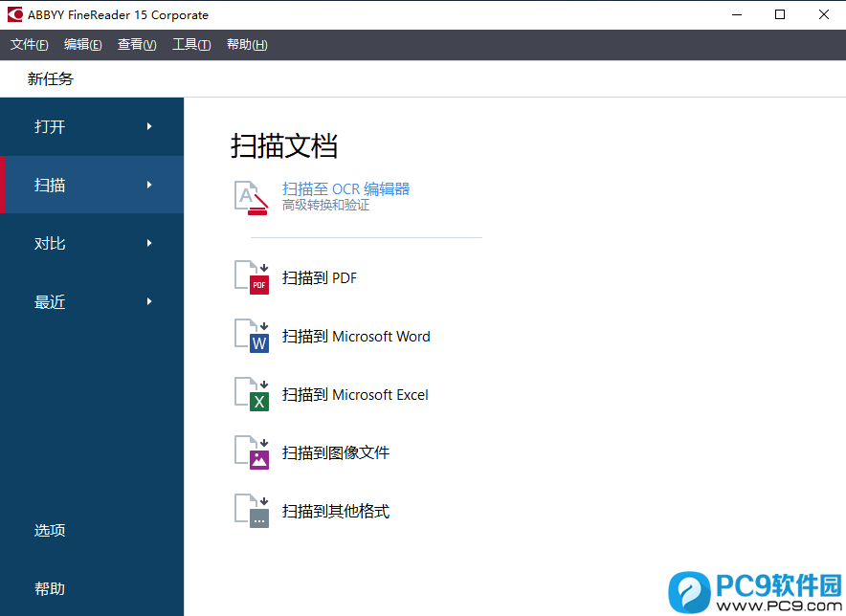Click the 高级转换和验证 subtitle text
The image size is (846, 616).
(x=326, y=205)
